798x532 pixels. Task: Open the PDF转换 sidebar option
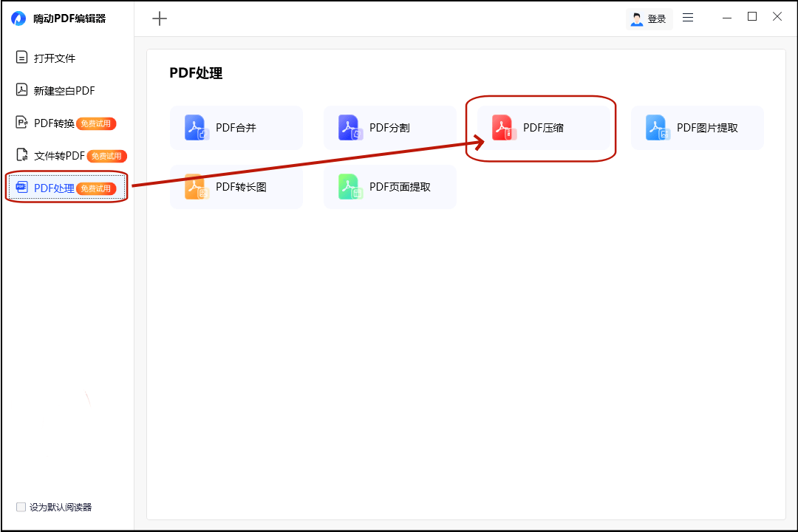point(49,123)
